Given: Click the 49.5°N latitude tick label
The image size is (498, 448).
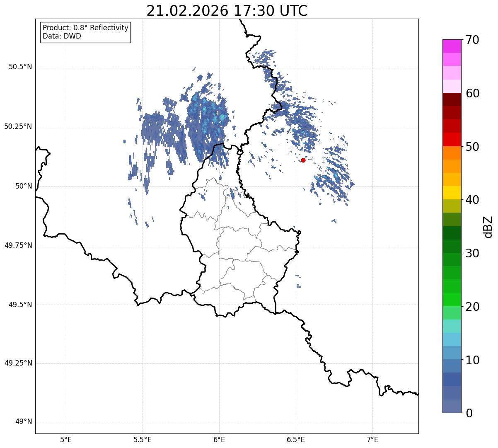Looking at the screenshot, I should pos(20,305).
